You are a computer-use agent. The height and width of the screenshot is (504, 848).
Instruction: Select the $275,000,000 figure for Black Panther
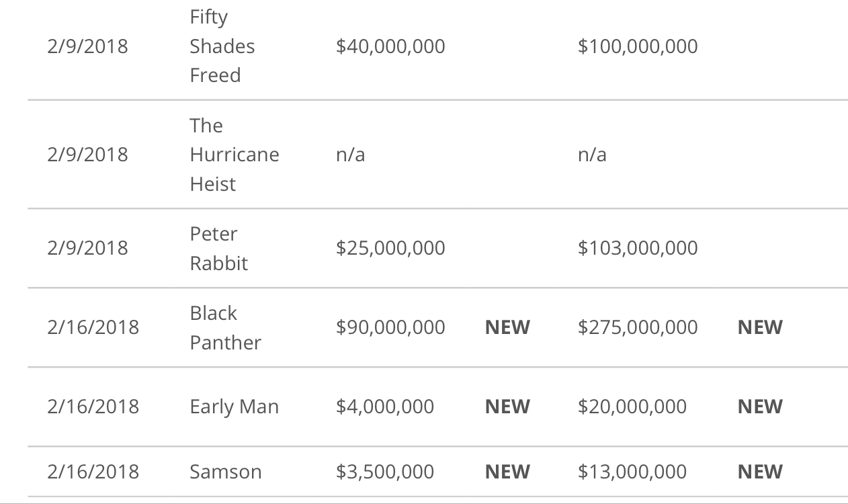[x=637, y=327]
